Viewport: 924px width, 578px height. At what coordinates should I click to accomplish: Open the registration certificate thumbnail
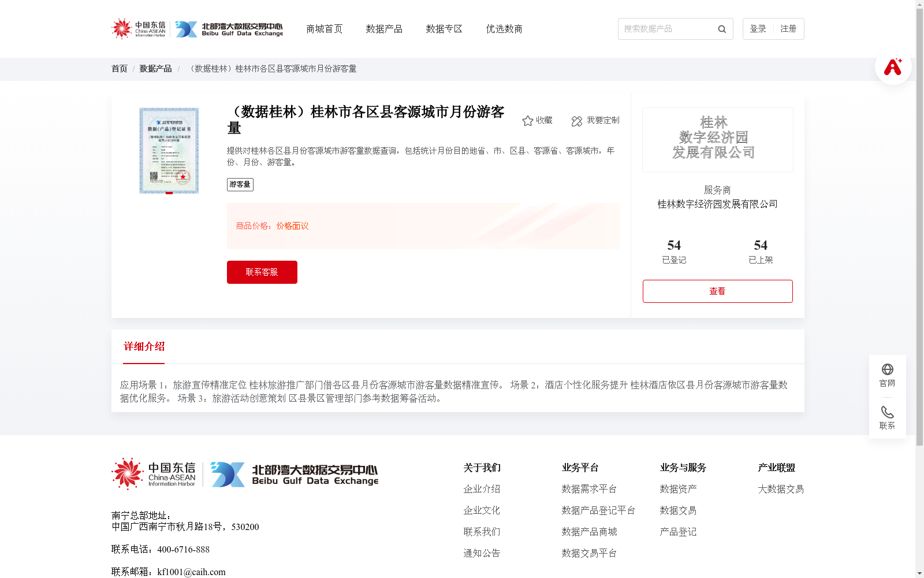[169, 150]
